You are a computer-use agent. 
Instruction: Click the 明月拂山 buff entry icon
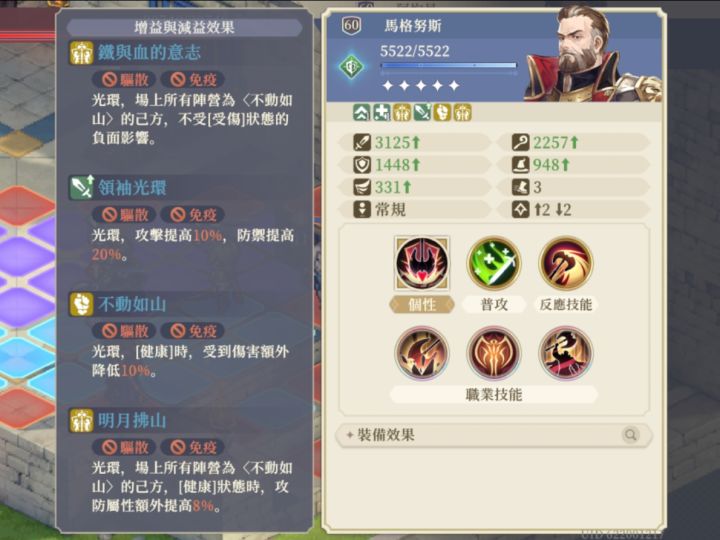coord(81,421)
